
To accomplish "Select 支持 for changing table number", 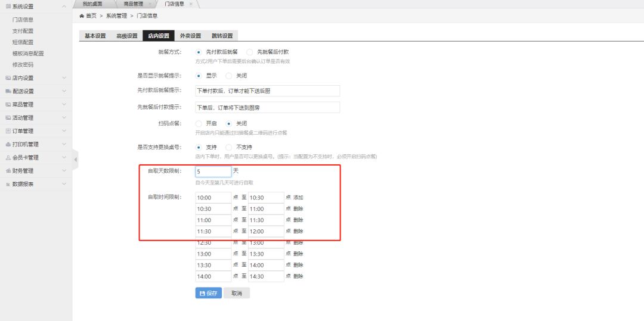I will (199, 147).
